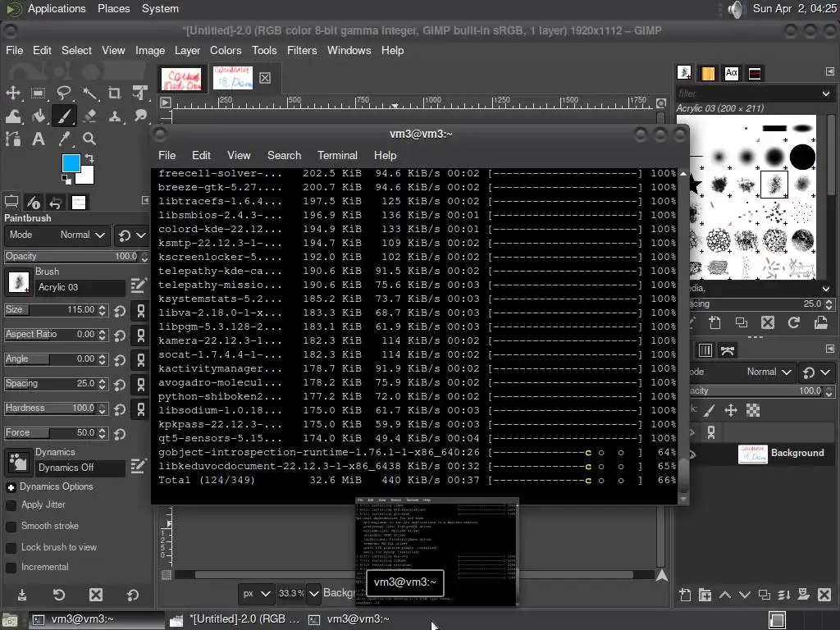Open the Layers dock configure tab menu
The image size is (840, 630).
pos(830,349)
